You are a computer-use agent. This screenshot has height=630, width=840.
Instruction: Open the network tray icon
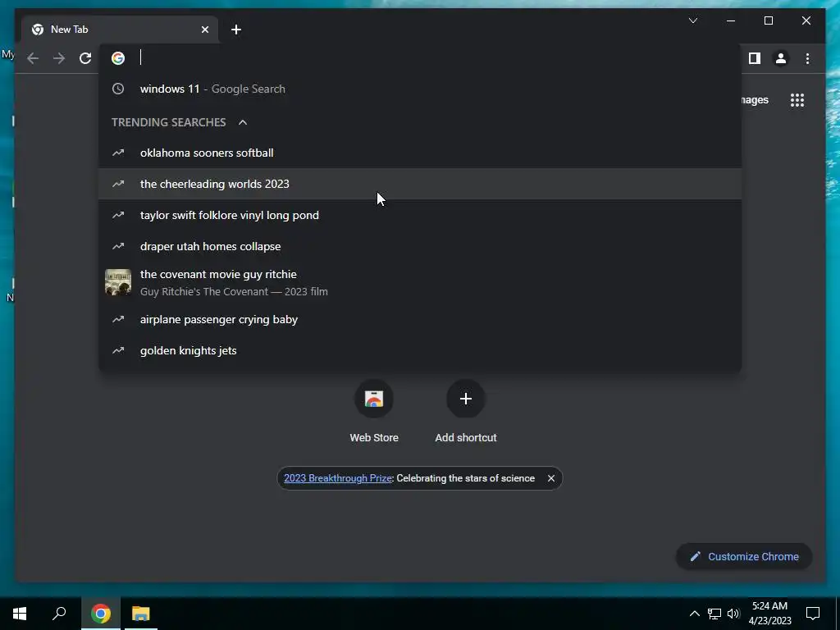(714, 614)
